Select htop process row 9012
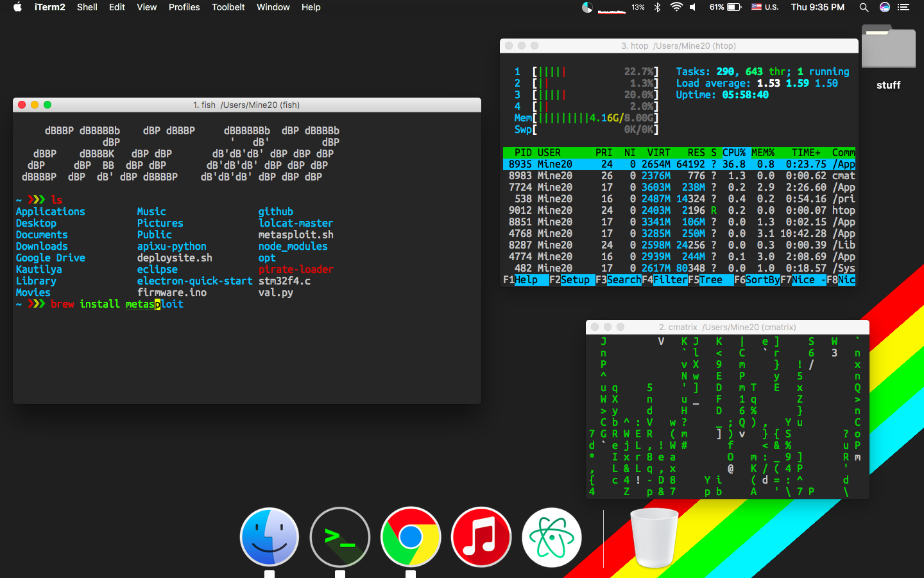This screenshot has width=924, height=578. tap(679, 211)
